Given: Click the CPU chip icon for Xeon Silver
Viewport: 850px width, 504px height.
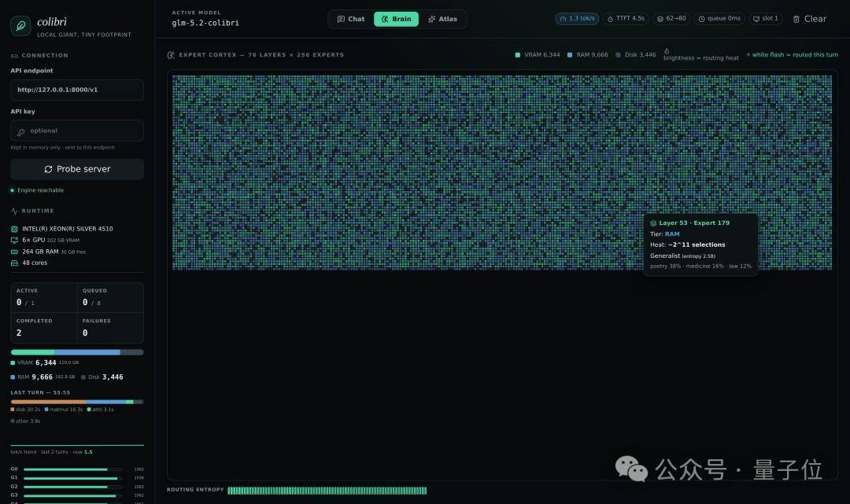Looking at the screenshot, I should pyautogui.click(x=14, y=229).
